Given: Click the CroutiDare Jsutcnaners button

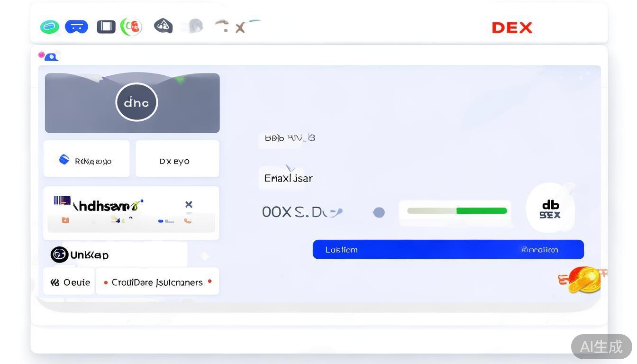Looking at the screenshot, I should point(157,282).
